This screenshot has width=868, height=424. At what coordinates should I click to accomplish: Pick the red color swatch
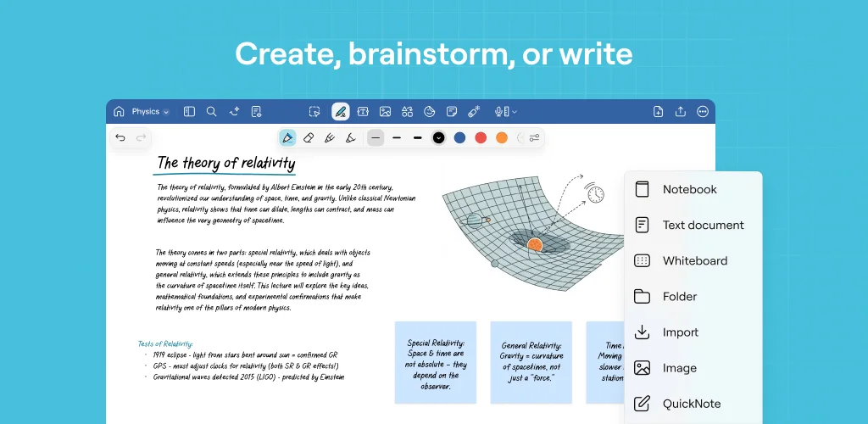[x=481, y=138]
